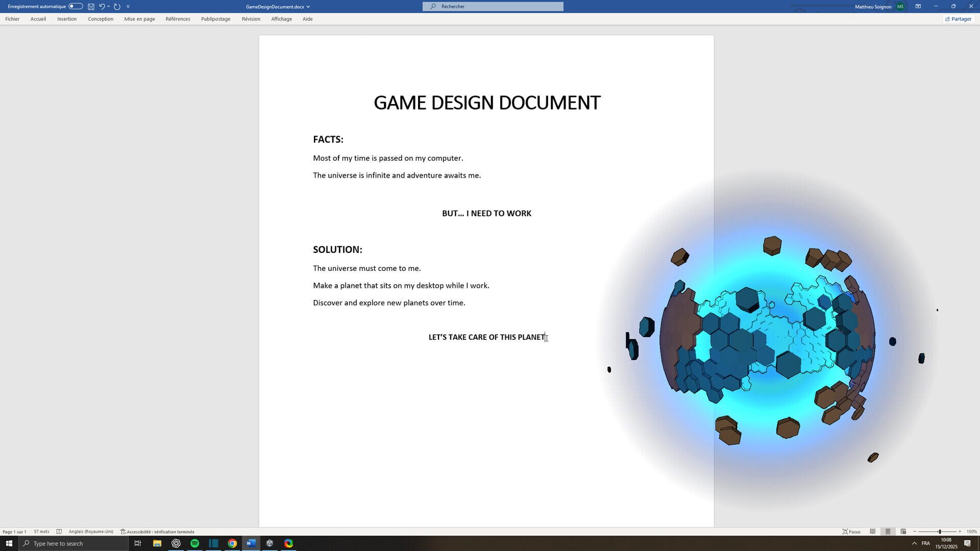Open the Spotify app from taskbar
This screenshot has width=980, height=551.
194,543
